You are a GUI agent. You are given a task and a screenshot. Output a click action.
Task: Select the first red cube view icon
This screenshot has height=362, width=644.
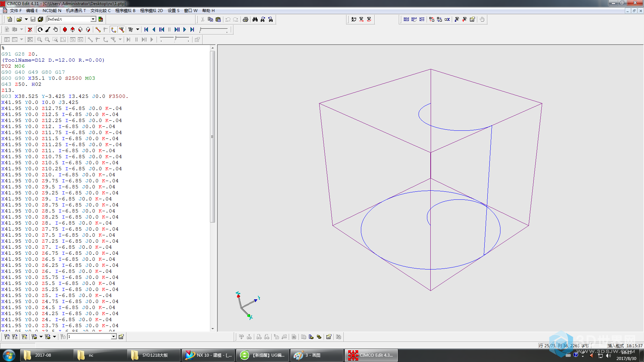[x=65, y=29]
